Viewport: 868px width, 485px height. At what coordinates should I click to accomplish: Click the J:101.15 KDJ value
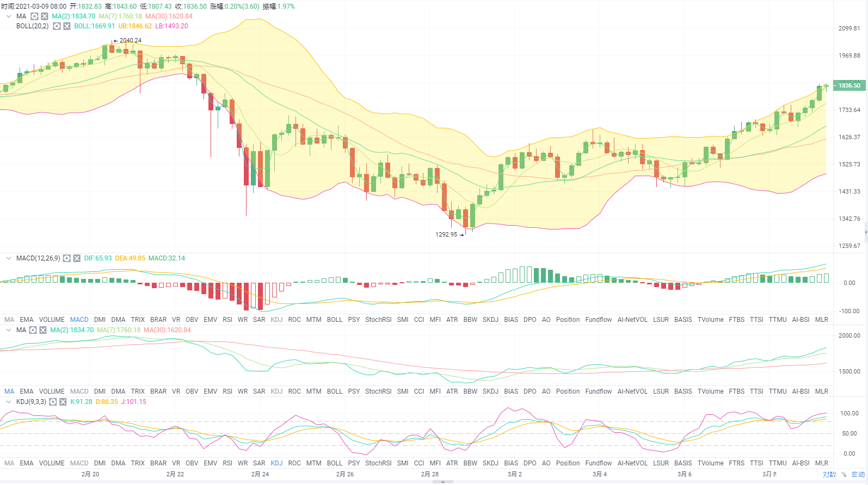tap(133, 402)
